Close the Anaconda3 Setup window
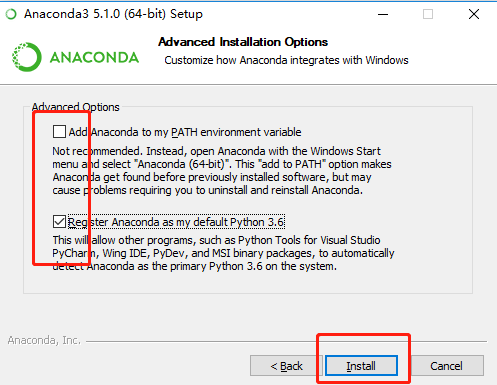This screenshot has width=497, height=385. pos(474,14)
